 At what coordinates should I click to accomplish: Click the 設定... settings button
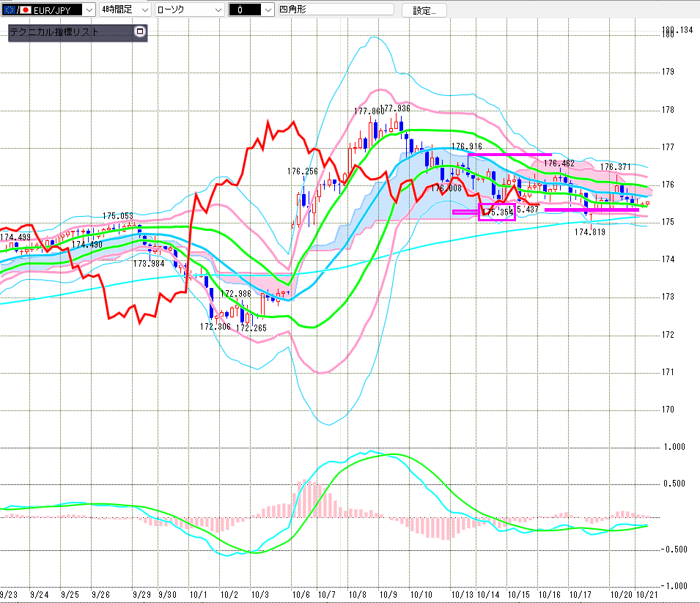424,10
